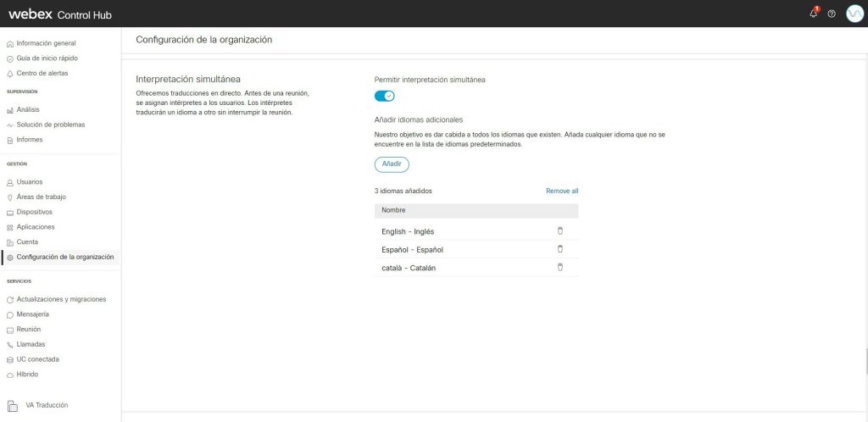Select Reunión under Servicios

click(x=29, y=329)
